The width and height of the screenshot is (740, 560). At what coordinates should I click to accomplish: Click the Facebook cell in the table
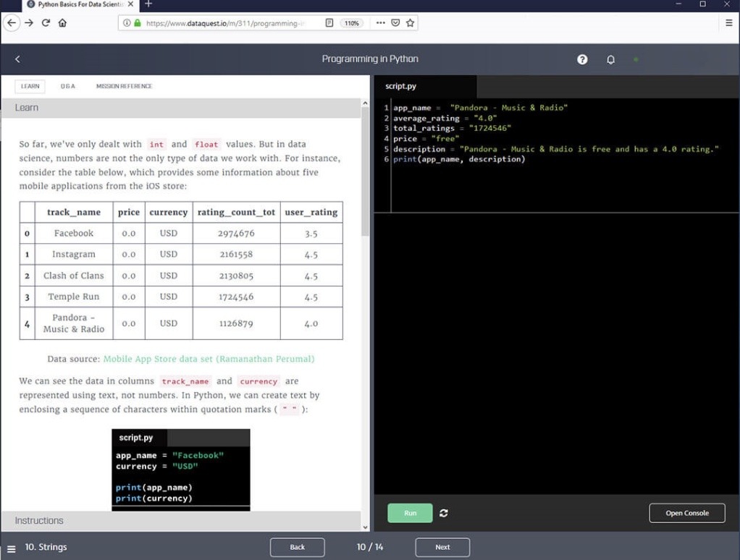click(x=74, y=233)
